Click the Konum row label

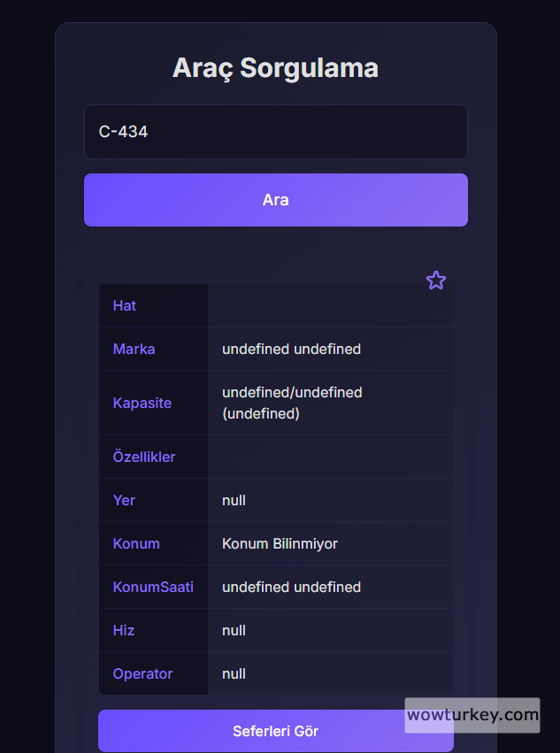coord(136,543)
